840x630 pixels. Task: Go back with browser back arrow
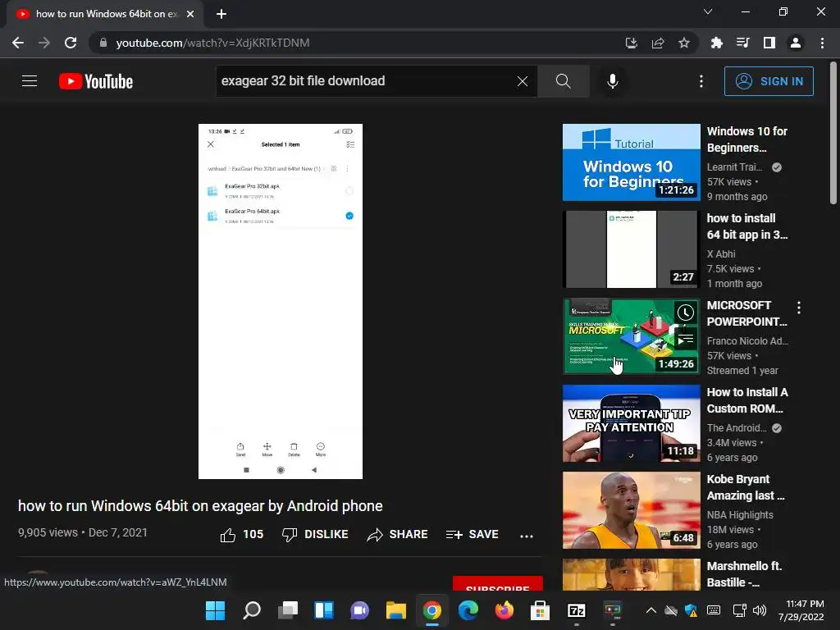(18, 43)
